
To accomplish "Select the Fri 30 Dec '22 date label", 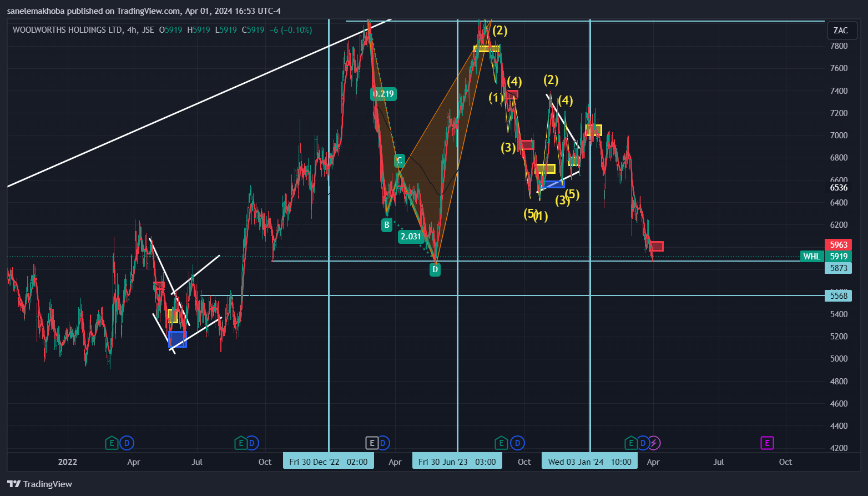I will [x=329, y=462].
